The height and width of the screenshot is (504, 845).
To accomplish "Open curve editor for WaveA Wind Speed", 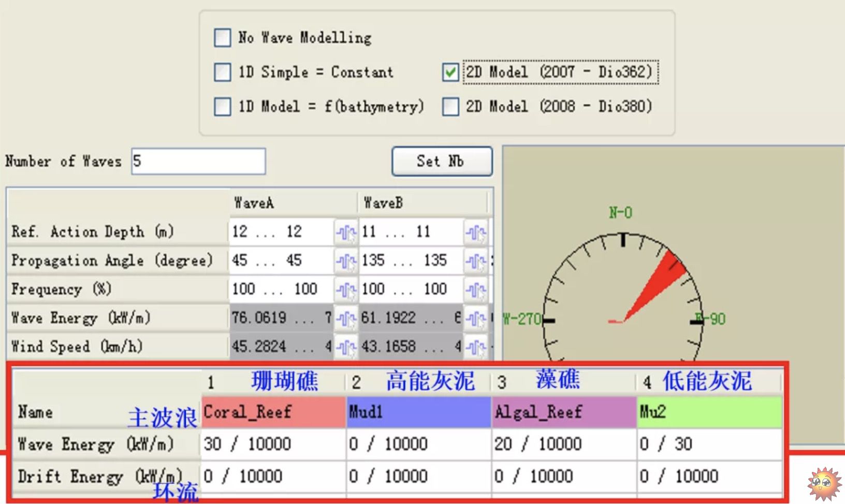I will point(346,347).
